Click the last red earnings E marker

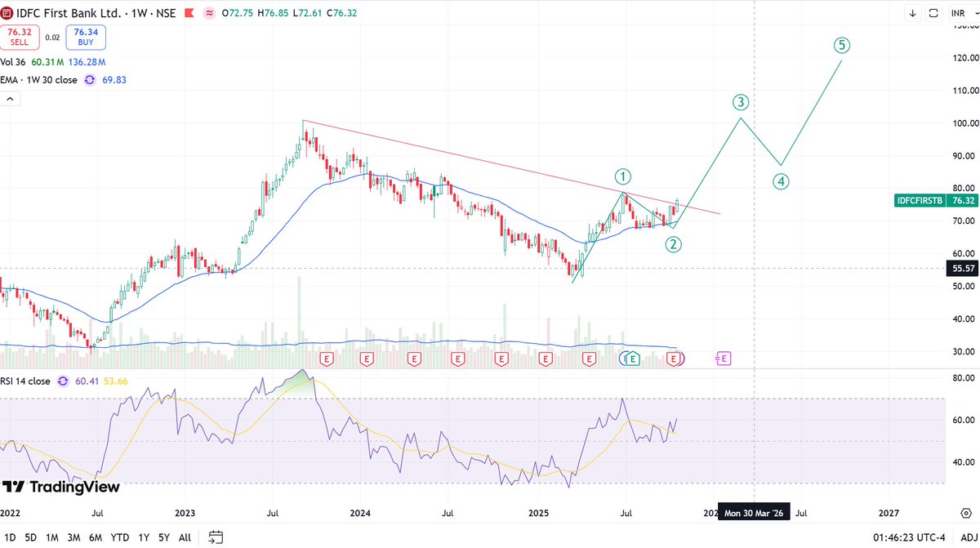tap(675, 359)
